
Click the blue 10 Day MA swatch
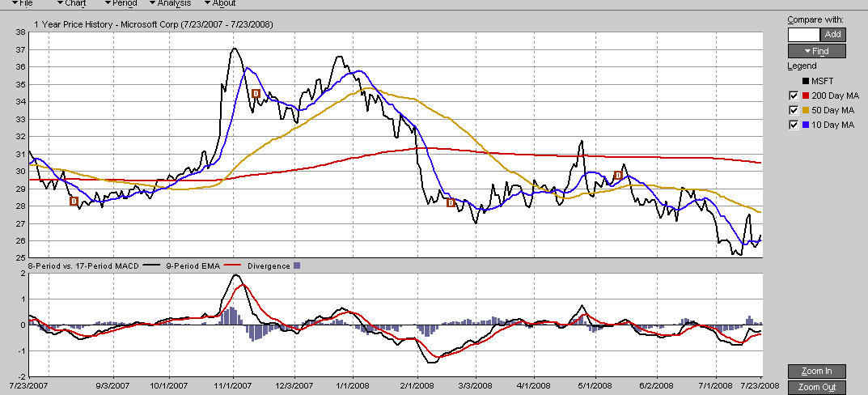806,125
